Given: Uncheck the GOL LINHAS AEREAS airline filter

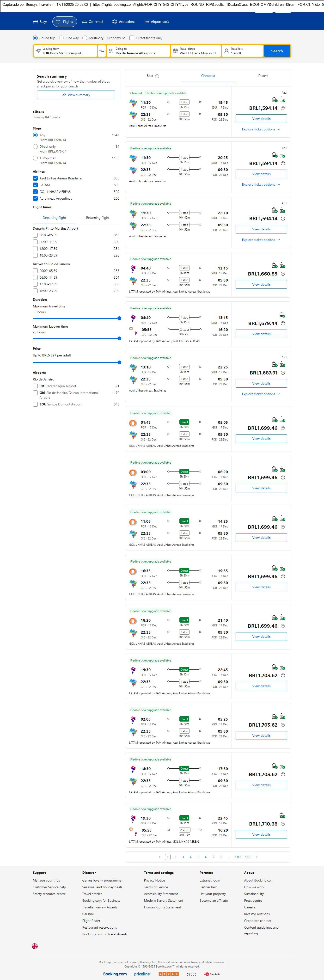Looking at the screenshot, I should coord(35,192).
